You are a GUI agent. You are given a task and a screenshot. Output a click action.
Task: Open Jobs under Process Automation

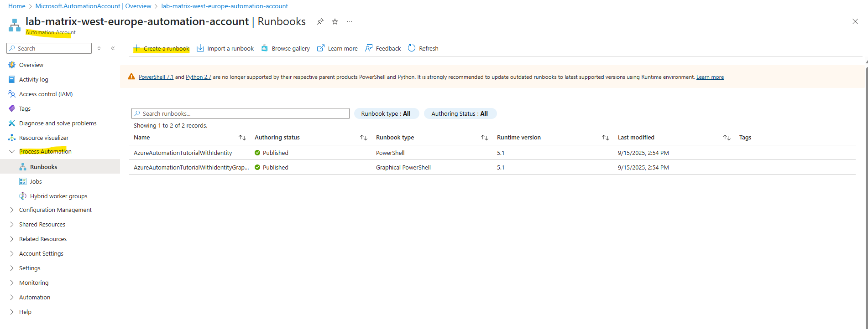[36, 181]
